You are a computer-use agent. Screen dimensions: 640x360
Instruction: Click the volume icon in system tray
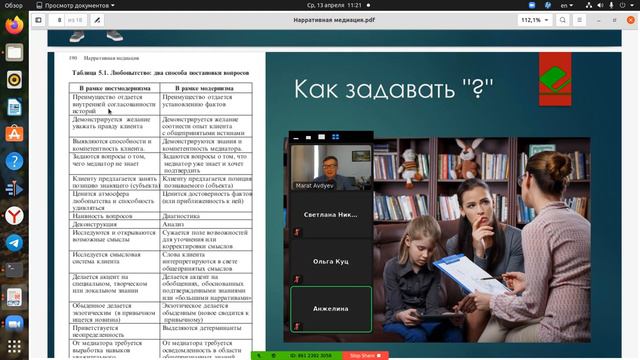tap(600, 5)
